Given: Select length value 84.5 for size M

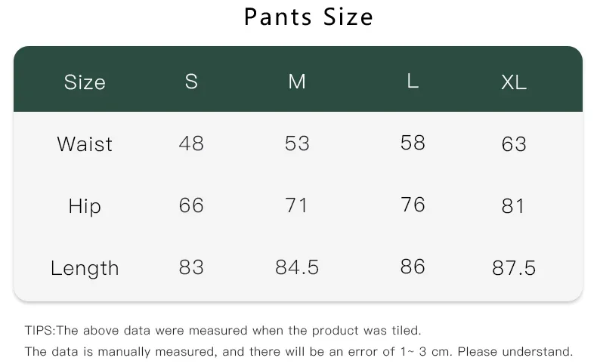Looking at the screenshot, I should coord(297,267).
